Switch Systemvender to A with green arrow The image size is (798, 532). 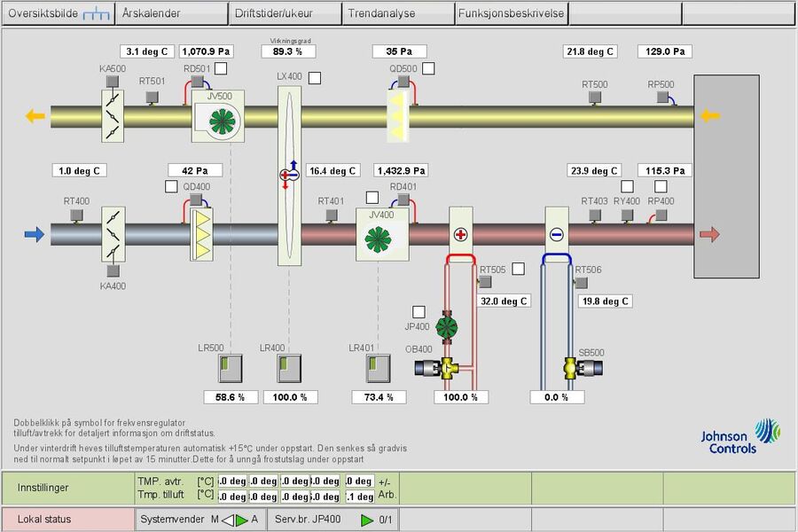pyautogui.click(x=241, y=520)
